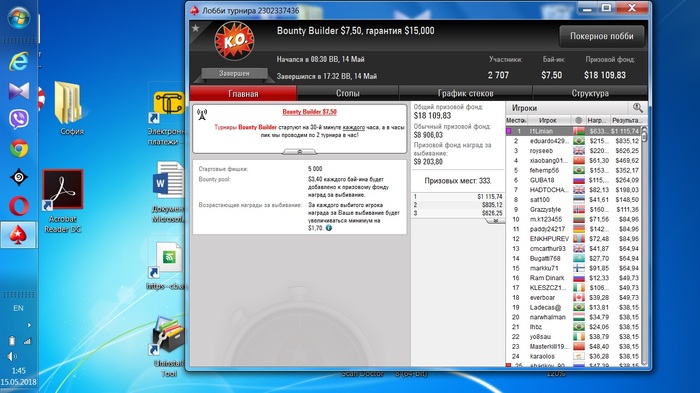The width and height of the screenshot is (700, 393).
Task: Click the Bounty Builder $7,50 link
Action: coord(309,112)
